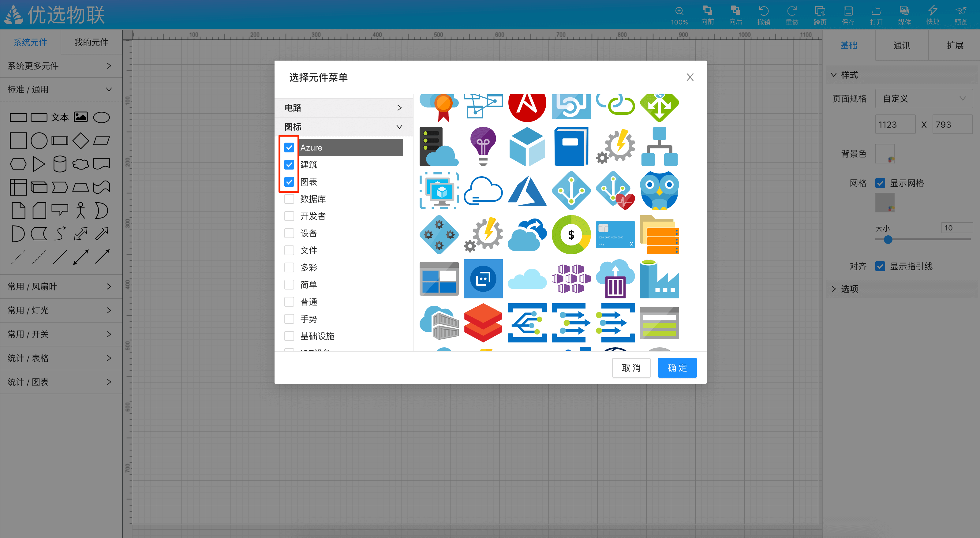
Task: Open the 背景色 color swatch
Action: (885, 154)
